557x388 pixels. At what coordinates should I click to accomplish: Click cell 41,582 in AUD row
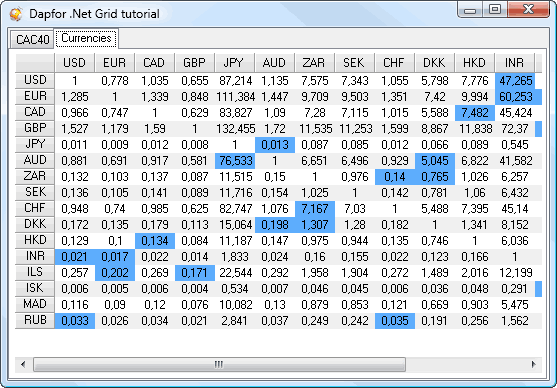tap(515, 161)
